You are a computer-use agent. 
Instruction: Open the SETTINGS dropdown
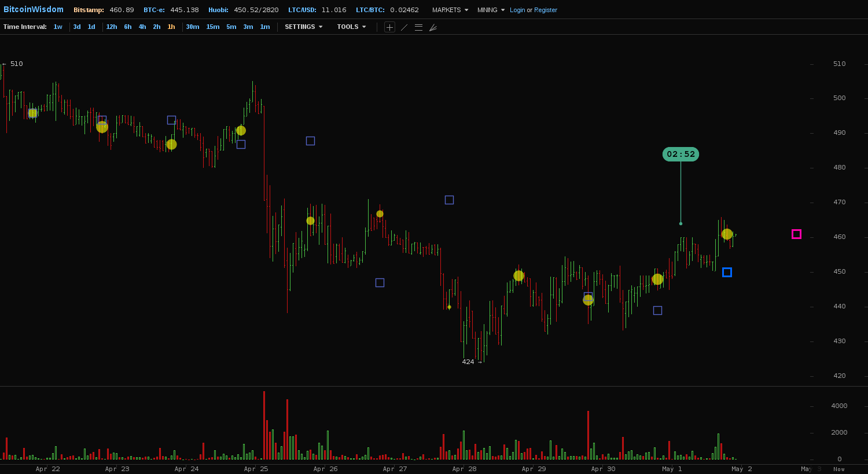click(x=303, y=27)
